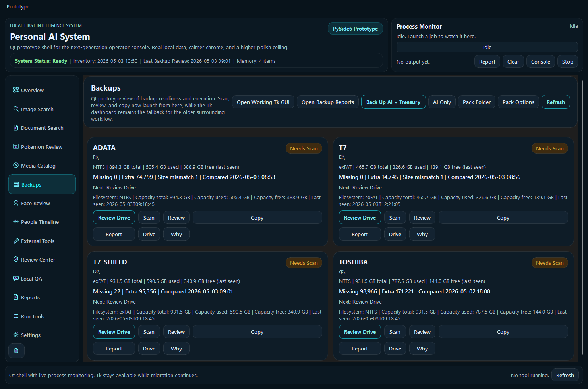Scan the T7_SHIELD drive
Viewport: 588px width, 389px height.
pyautogui.click(x=149, y=332)
